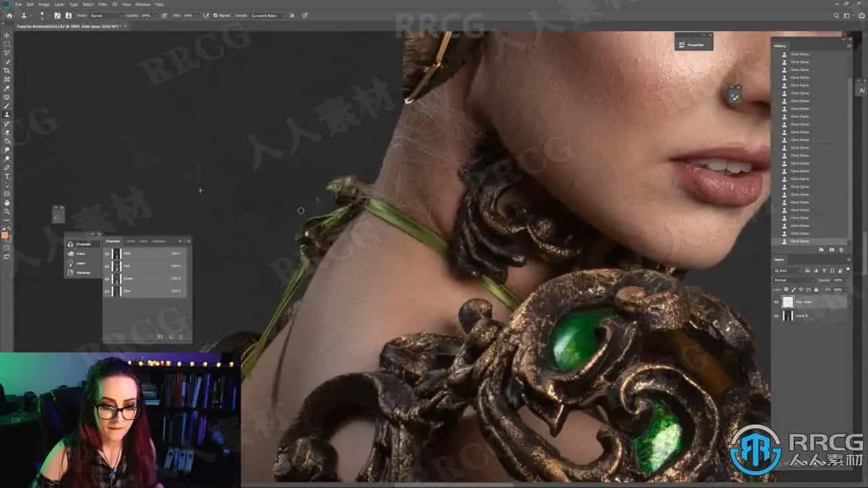
Task: Toggle visibility of the RGB channel
Action: tap(106, 253)
